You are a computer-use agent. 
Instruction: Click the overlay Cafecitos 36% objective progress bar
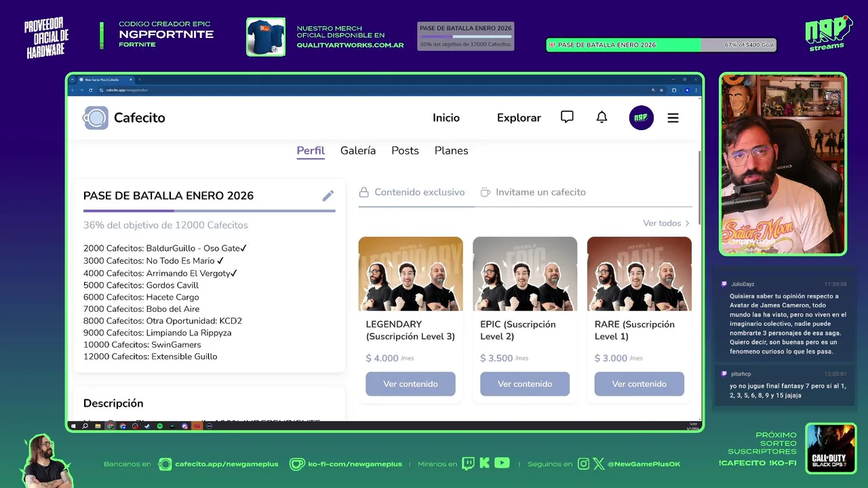pyautogui.click(x=465, y=37)
